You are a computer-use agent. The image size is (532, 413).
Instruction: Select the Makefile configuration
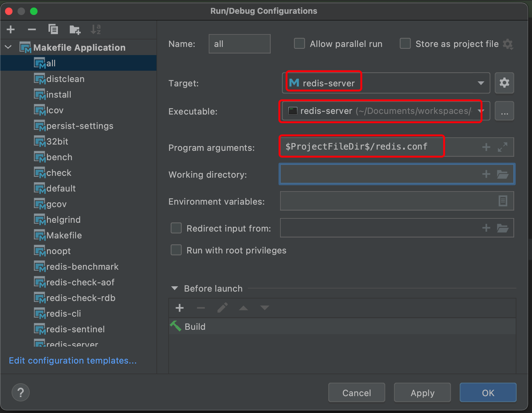click(79, 235)
